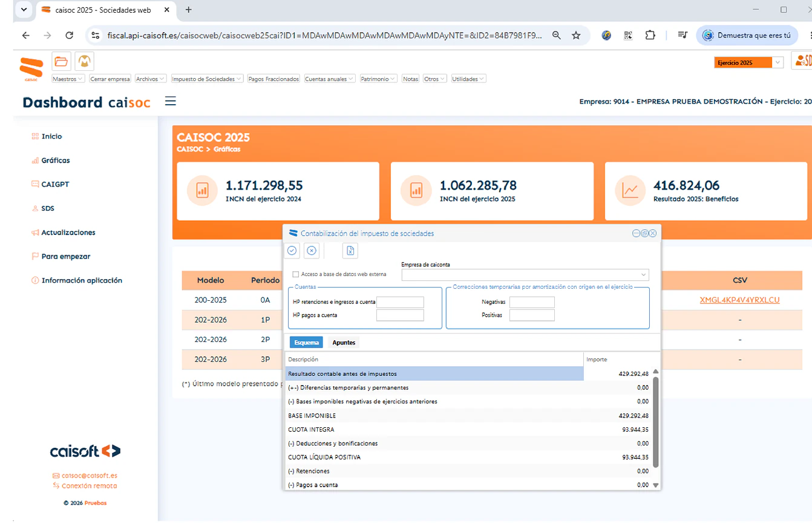This screenshot has width=812, height=523.
Task: Click the accept checkmark icon in the dialog
Action: [x=292, y=251]
